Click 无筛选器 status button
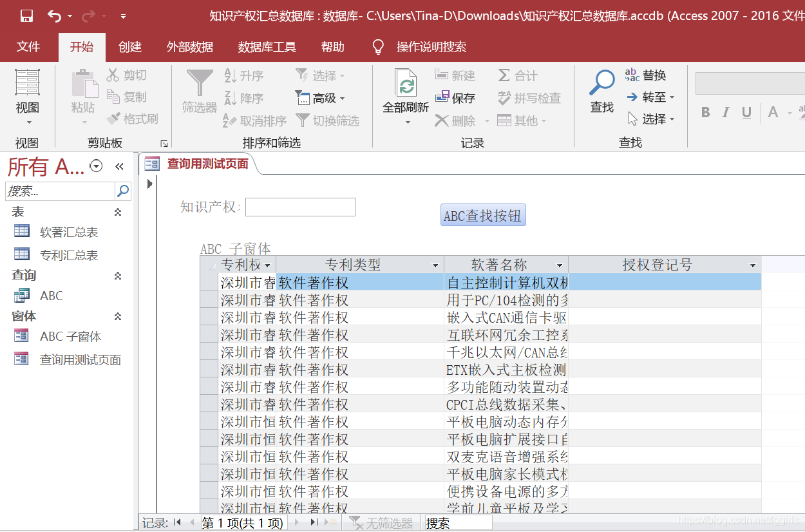The width and height of the screenshot is (805, 532). (383, 524)
